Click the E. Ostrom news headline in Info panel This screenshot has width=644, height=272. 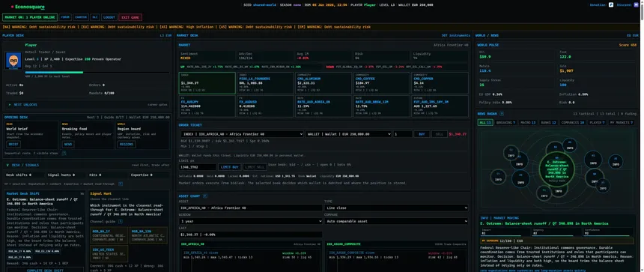tap(544, 223)
